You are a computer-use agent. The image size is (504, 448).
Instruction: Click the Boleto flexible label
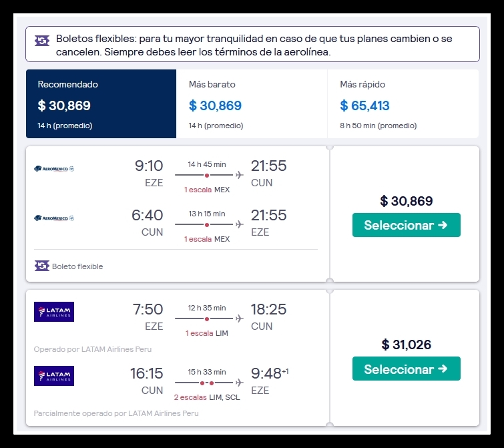click(77, 266)
